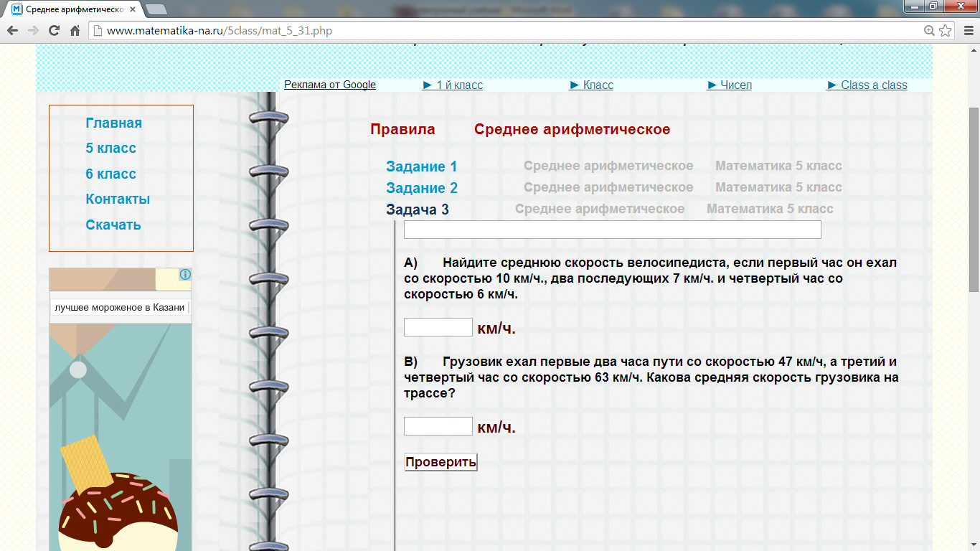Follow the Чисел ad link
980x551 pixels.
click(730, 85)
